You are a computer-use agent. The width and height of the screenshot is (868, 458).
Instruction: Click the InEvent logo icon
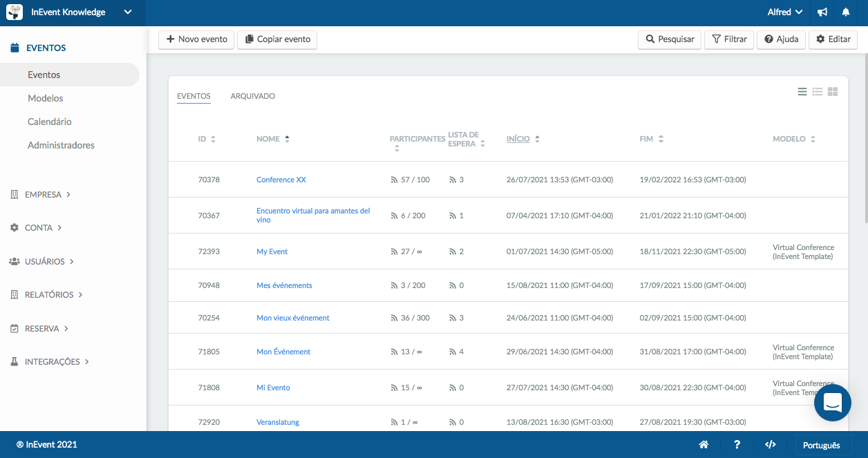pos(15,12)
